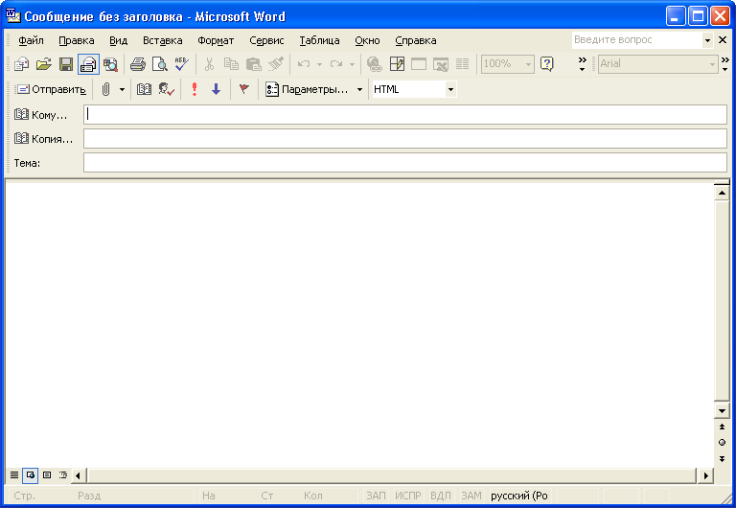Expand standard toolbar options chevron
This screenshot has width=736, height=508.
point(582,64)
